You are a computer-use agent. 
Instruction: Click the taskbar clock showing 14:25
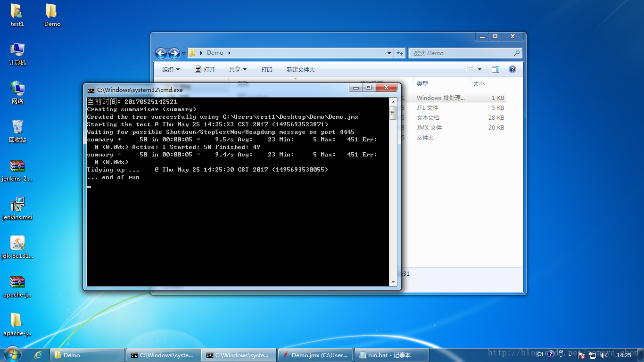624,355
